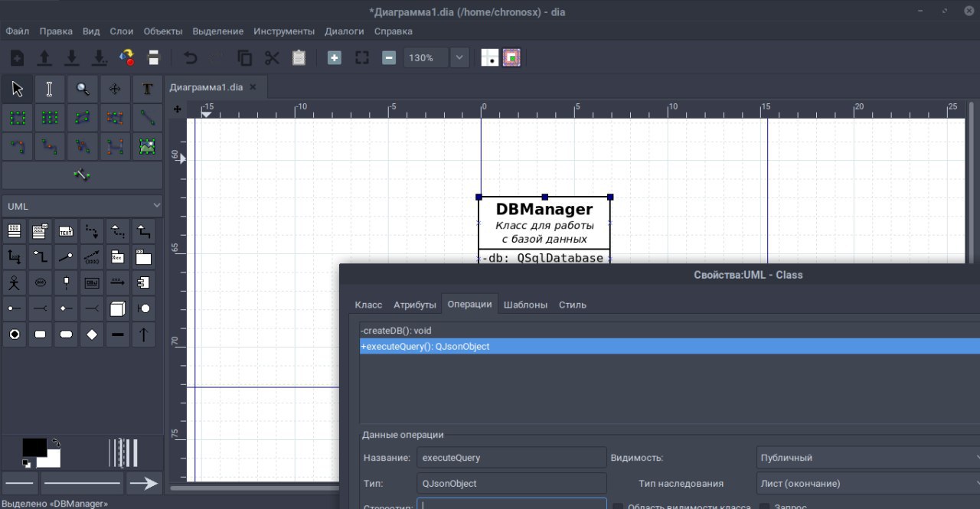
Task: Toggle snap to grid button
Action: coord(490,57)
